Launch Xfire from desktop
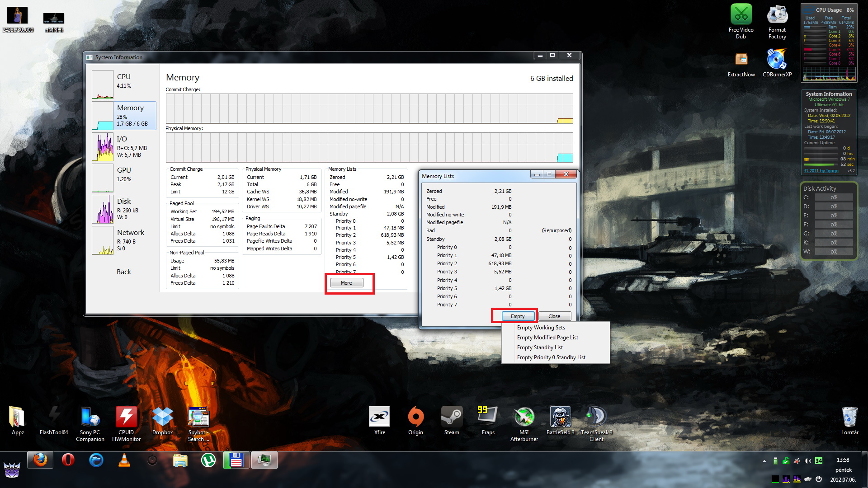This screenshot has height=488, width=868. [379, 421]
